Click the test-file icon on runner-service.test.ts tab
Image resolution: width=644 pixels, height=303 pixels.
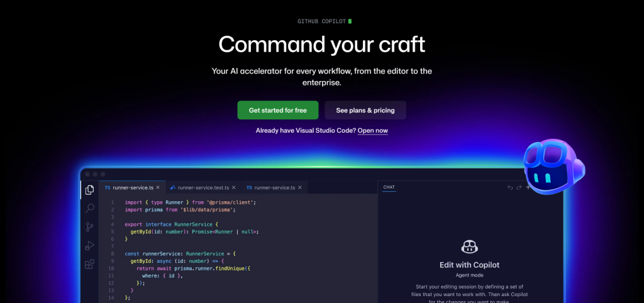173,187
